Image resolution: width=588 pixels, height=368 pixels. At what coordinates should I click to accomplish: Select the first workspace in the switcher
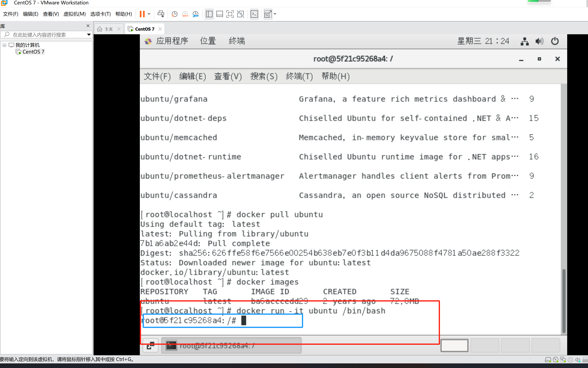tap(454, 345)
